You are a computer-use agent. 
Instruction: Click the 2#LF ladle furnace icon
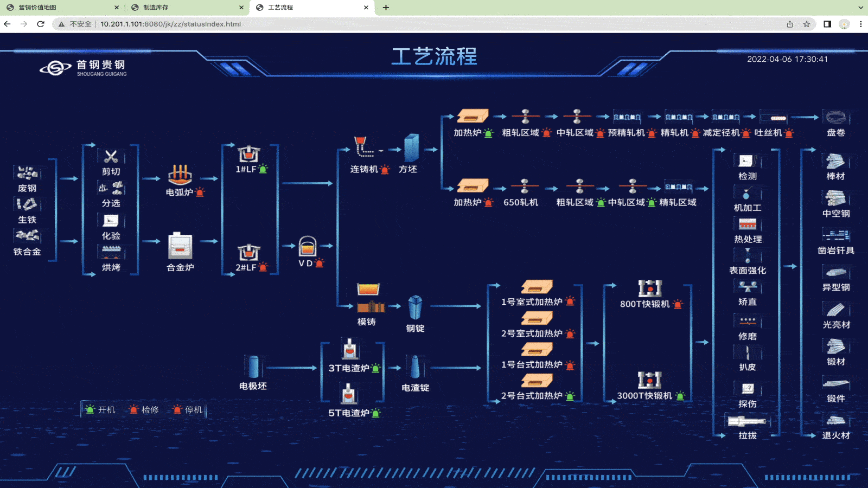(x=248, y=252)
